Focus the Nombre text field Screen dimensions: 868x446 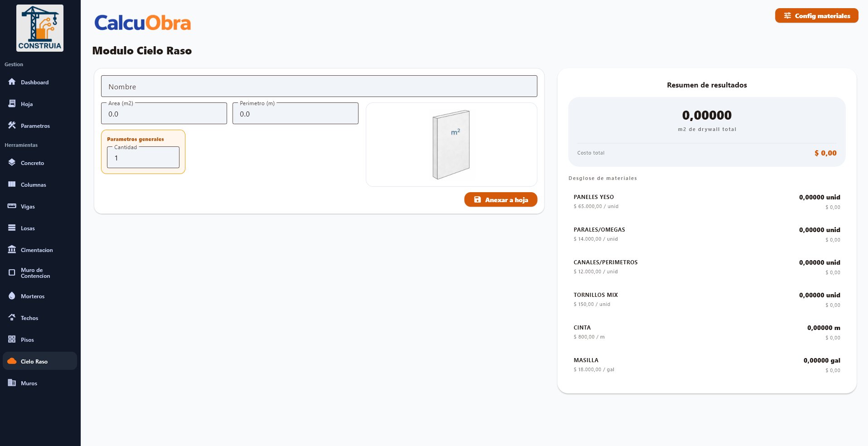319,87
